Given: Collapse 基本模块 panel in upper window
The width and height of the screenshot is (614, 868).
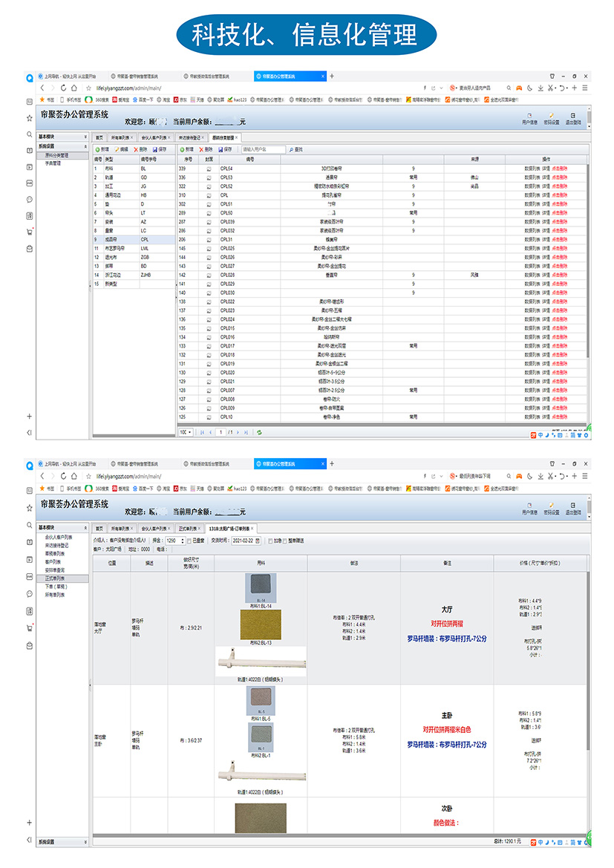Looking at the screenshot, I should (x=85, y=137).
